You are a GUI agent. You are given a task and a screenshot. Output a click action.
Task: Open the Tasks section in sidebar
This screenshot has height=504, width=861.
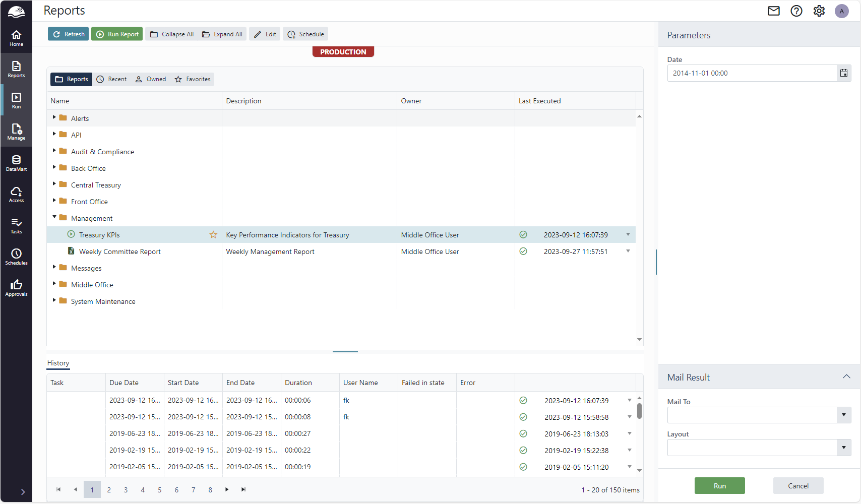click(16, 225)
